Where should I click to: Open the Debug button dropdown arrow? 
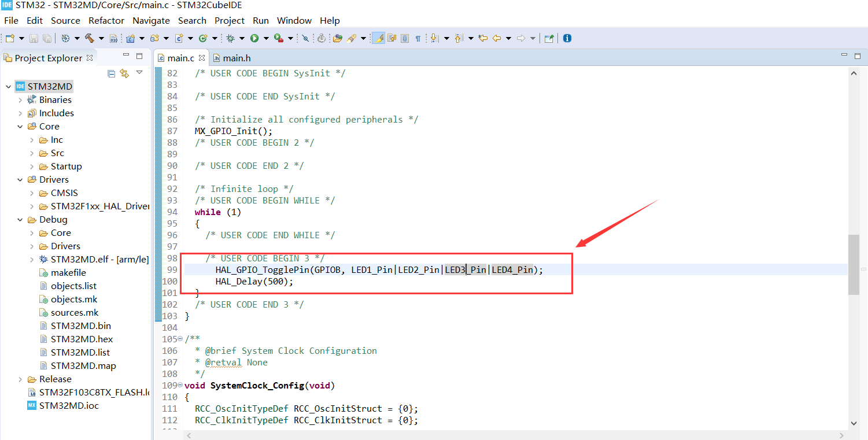242,39
